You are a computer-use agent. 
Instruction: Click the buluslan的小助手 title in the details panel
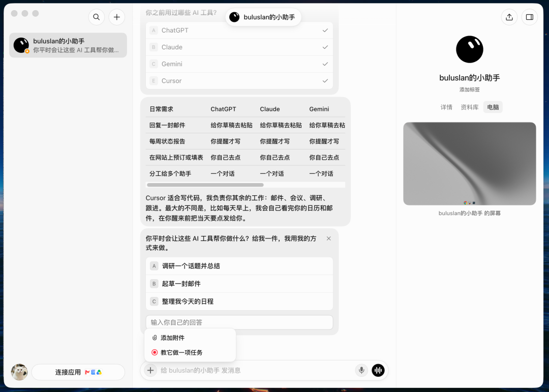coord(470,78)
